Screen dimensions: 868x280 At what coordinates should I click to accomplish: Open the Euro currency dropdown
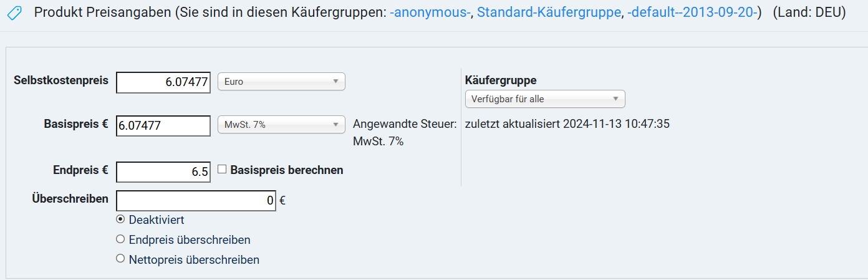281,82
